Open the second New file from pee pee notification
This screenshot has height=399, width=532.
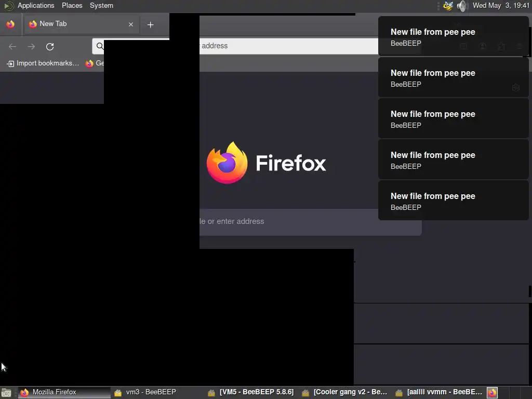click(453, 77)
